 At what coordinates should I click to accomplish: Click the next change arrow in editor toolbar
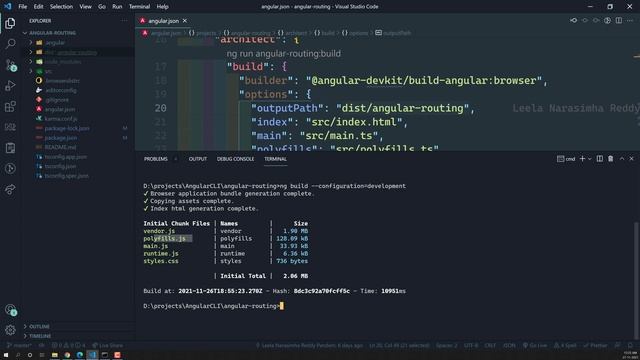click(x=596, y=20)
